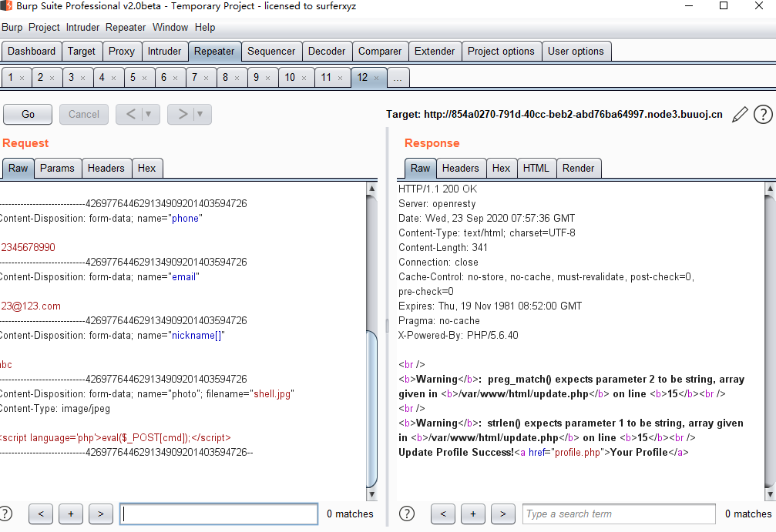Open the Window menu

170,27
